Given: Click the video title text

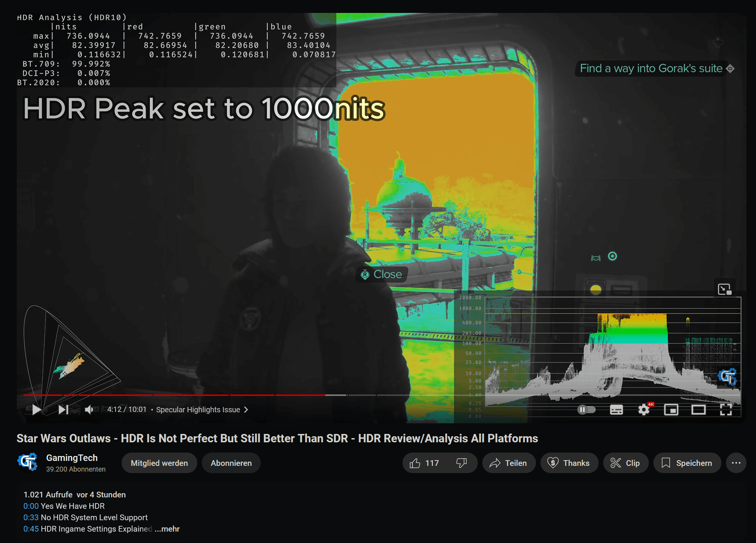Looking at the screenshot, I should (277, 439).
